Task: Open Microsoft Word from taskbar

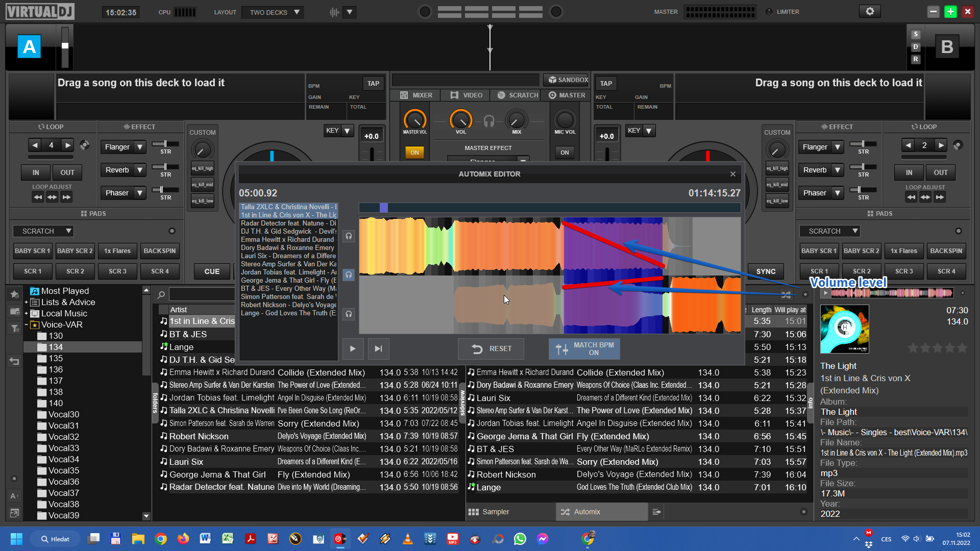Action: (x=205, y=539)
